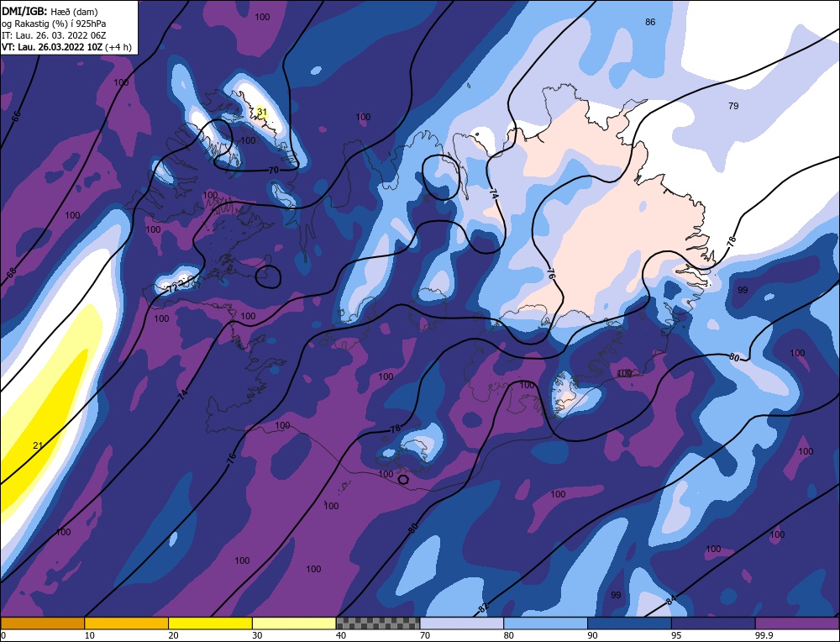Click the purple above-99.9 legend swatch

tap(797, 624)
